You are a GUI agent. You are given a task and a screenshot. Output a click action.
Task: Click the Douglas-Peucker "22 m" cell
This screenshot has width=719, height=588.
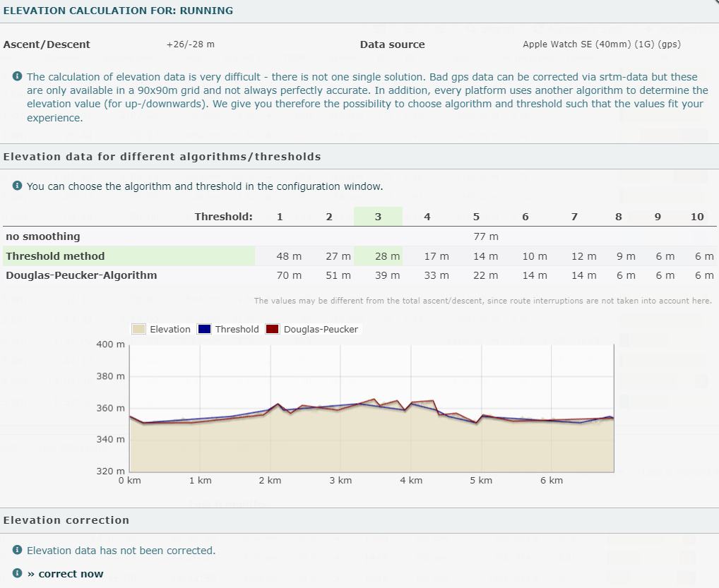coord(486,275)
